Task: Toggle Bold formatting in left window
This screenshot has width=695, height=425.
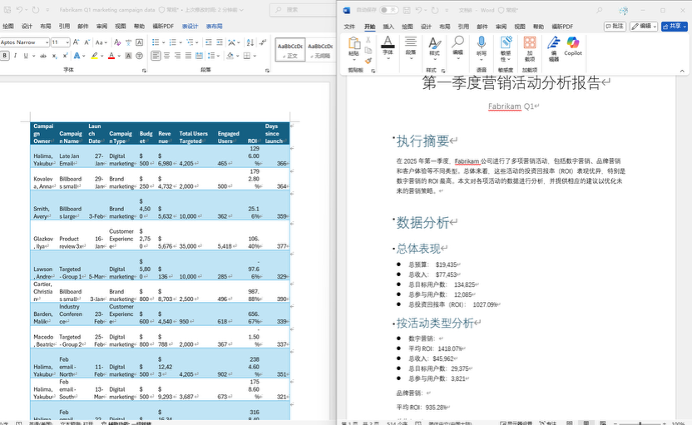Action: 5,56
